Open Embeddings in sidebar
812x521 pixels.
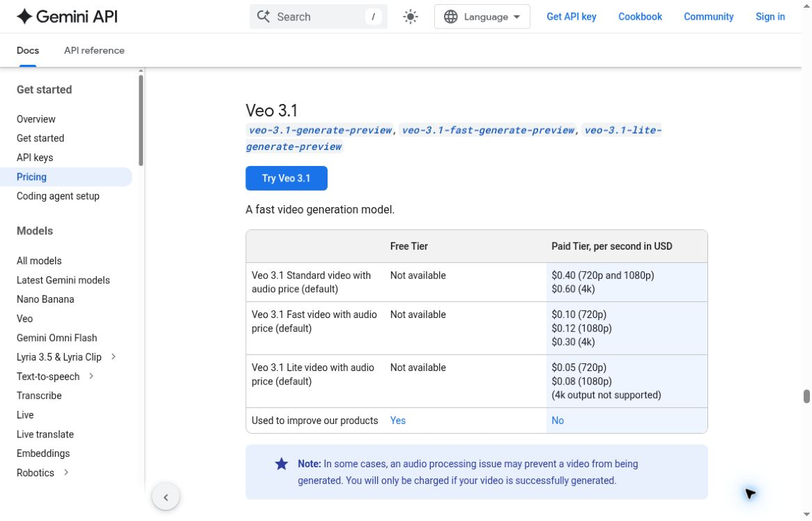tap(43, 453)
